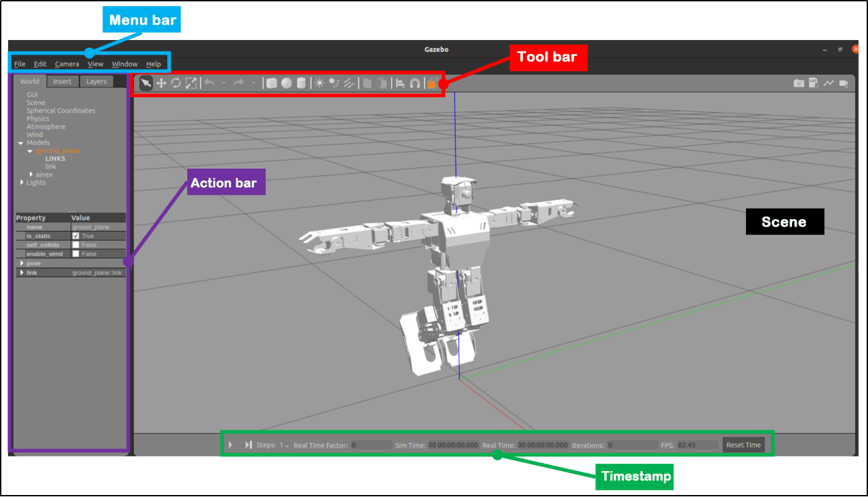Open the align tool
This screenshot has width=868, height=497.
400,83
